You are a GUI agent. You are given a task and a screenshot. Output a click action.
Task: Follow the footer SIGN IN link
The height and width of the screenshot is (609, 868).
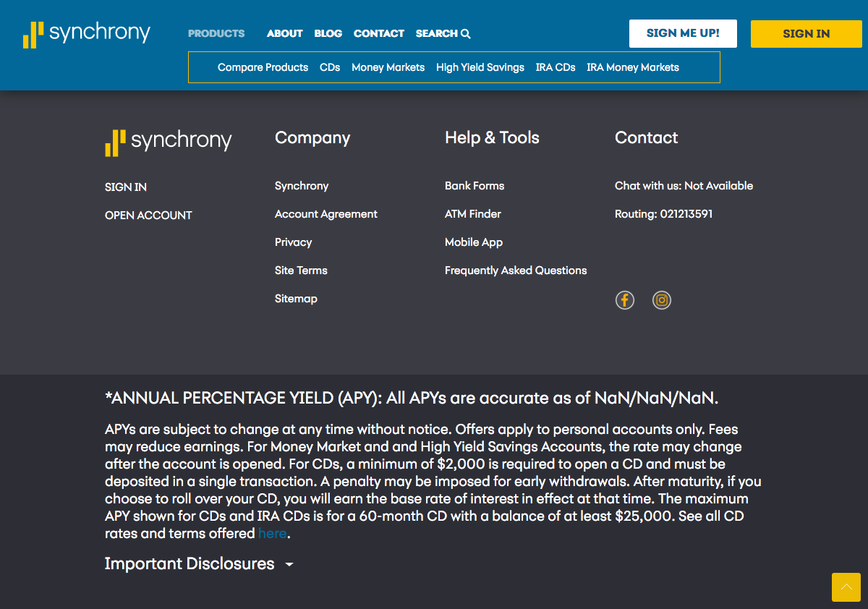coord(126,187)
